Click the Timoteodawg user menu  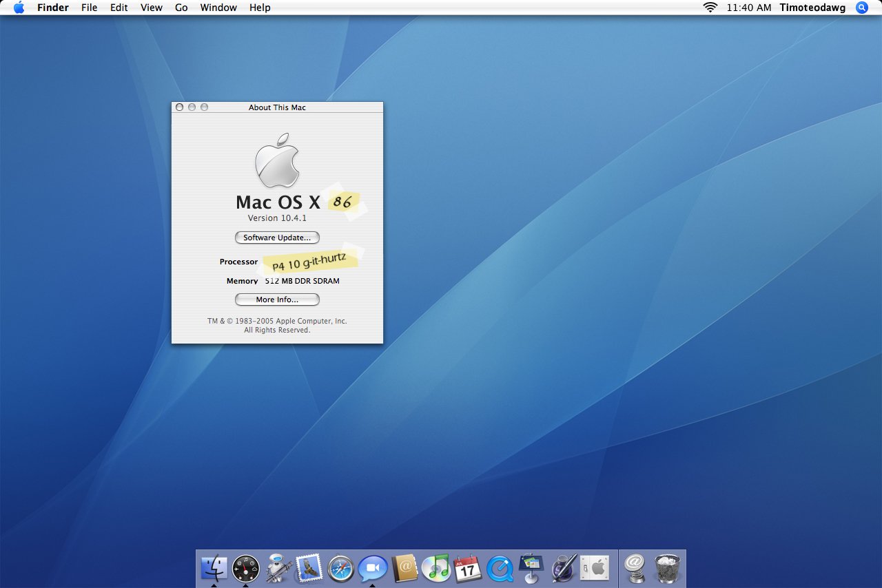tap(812, 8)
